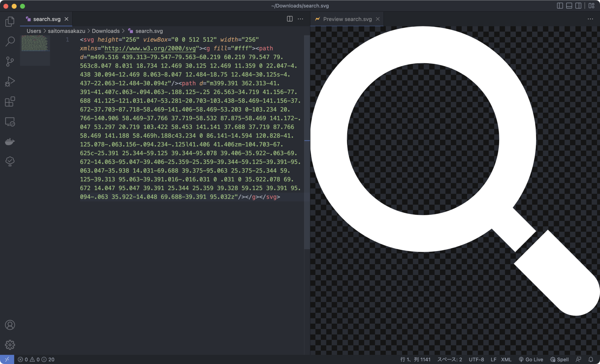Open the Docker extension view

point(10,142)
